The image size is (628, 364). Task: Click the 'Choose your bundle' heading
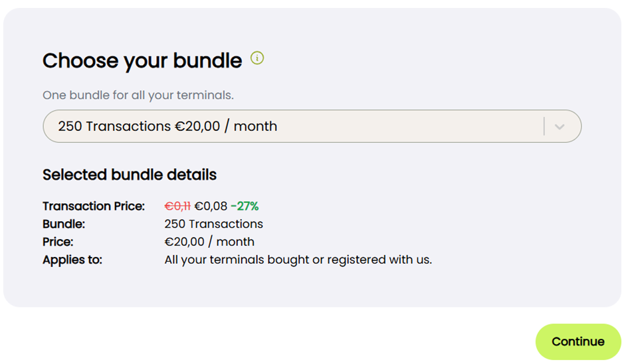(142, 61)
